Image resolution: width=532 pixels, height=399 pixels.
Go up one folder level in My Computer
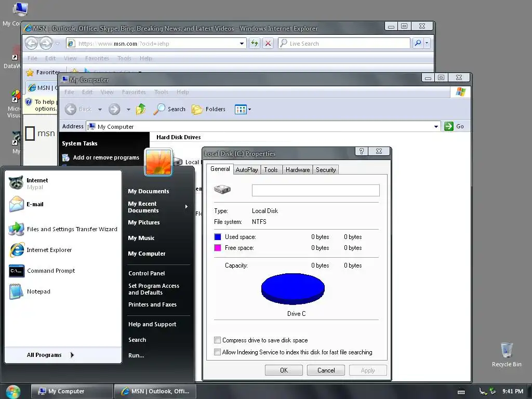coord(140,109)
